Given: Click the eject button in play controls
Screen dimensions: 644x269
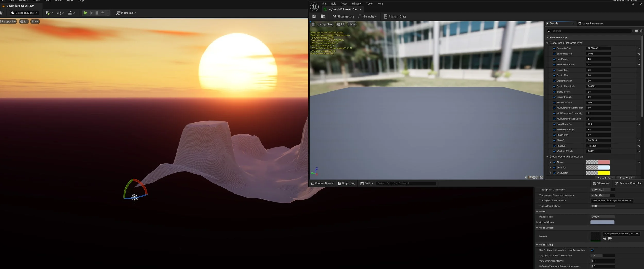Looking at the screenshot, I should pyautogui.click(x=103, y=13).
